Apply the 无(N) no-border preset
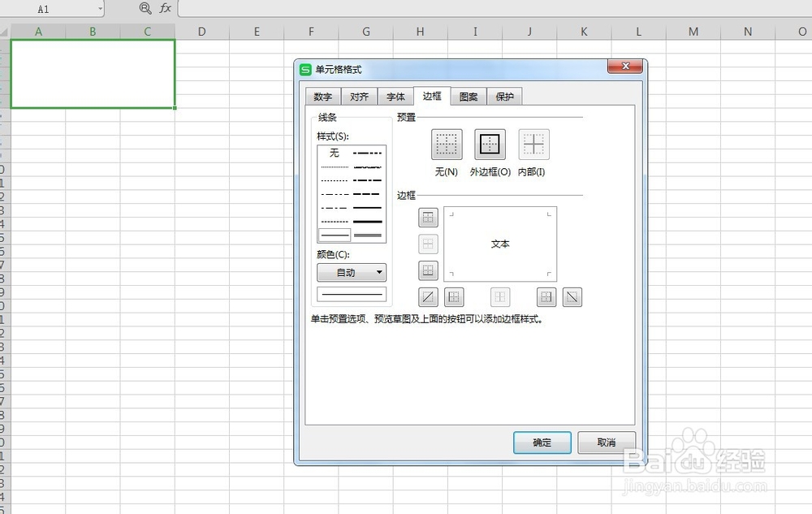Image resolution: width=812 pixels, height=514 pixels. pos(447,145)
